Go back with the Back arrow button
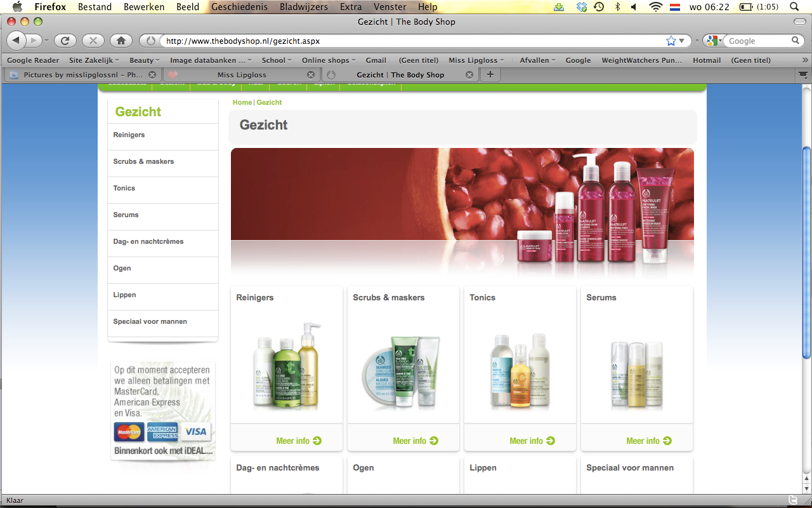The width and height of the screenshot is (812, 508). [15, 41]
